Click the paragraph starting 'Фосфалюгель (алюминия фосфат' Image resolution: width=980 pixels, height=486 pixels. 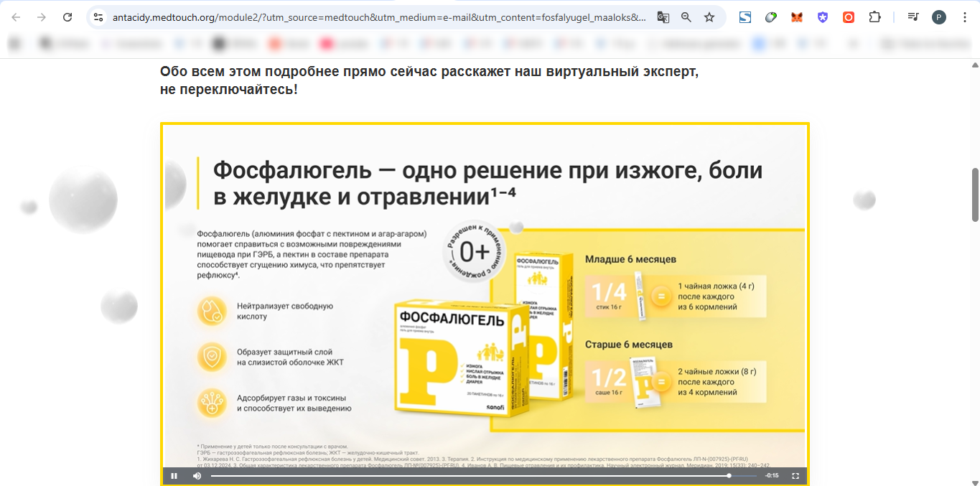point(312,254)
